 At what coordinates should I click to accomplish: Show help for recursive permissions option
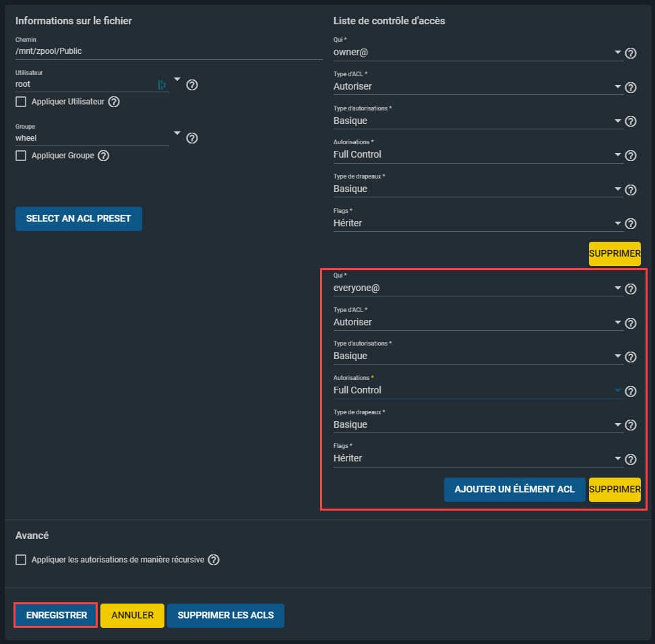[x=214, y=560]
